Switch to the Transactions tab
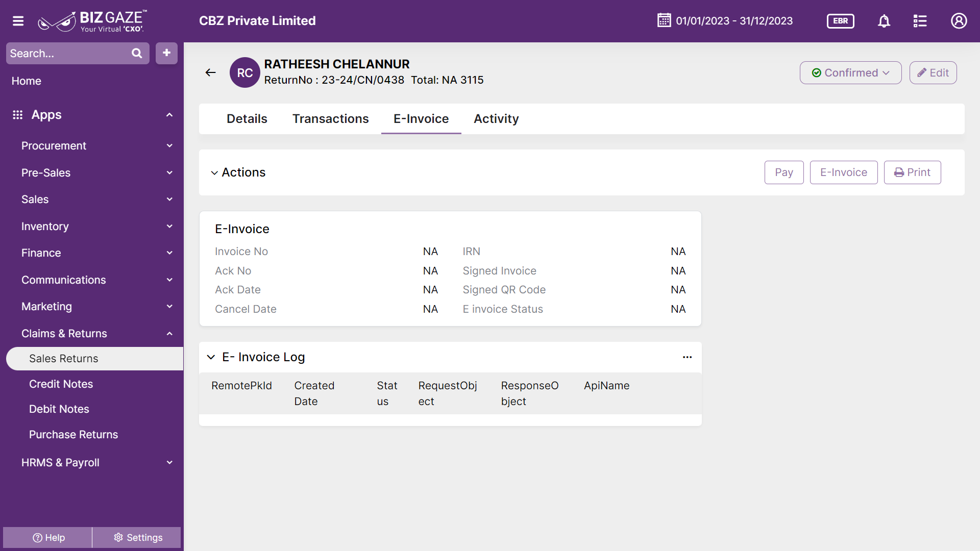The height and width of the screenshot is (551, 980). click(x=330, y=119)
